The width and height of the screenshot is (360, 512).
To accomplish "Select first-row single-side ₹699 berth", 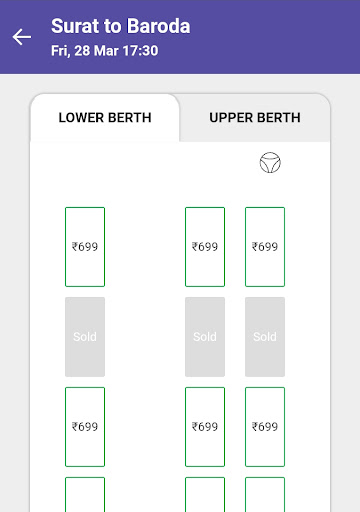I will tap(85, 247).
